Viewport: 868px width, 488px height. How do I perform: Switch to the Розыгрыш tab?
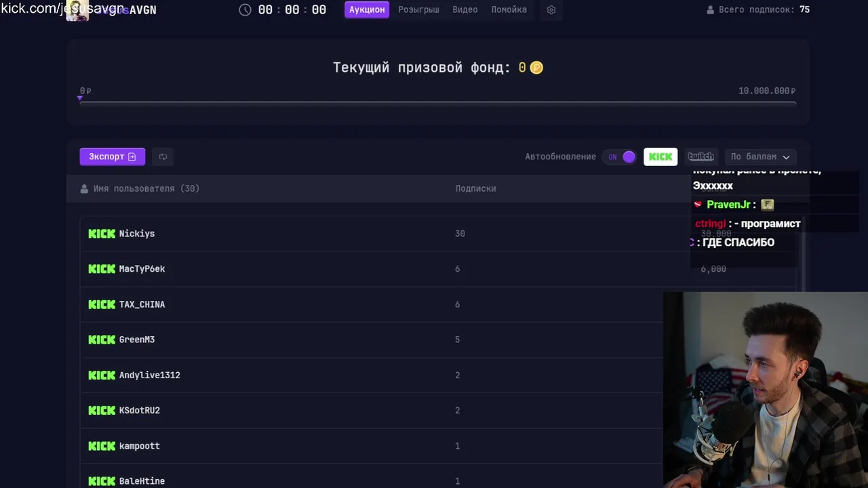(x=418, y=9)
